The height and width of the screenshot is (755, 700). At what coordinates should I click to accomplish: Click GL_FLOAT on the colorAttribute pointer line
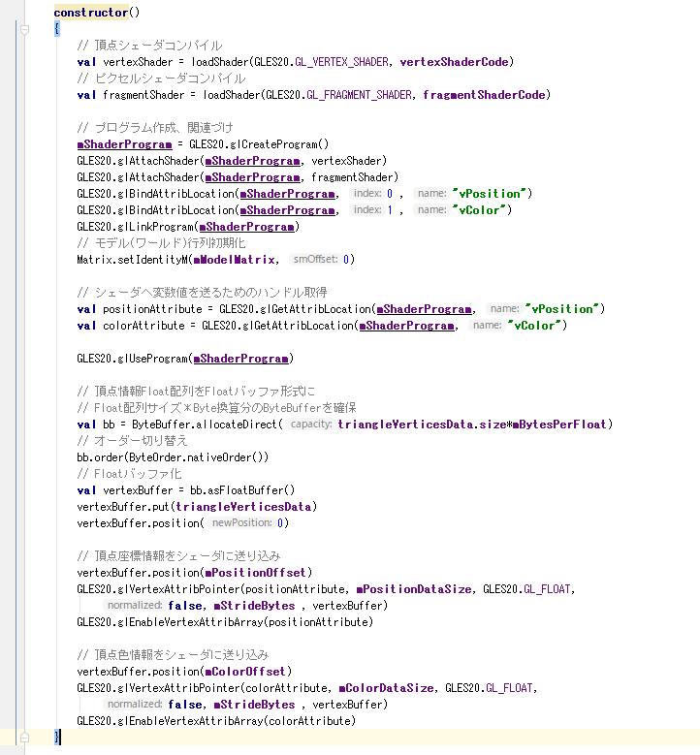pos(509,687)
